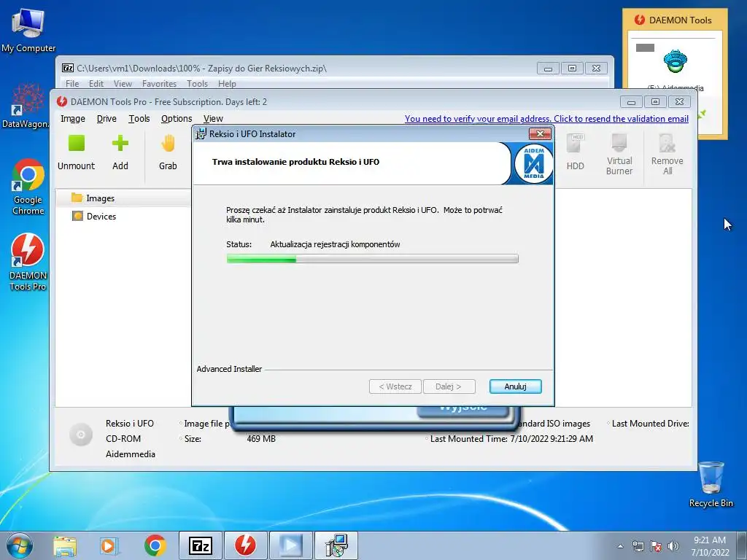Open DAEMON Tools Pro desktop shortcut
This screenshot has width=747, height=560.
(x=28, y=262)
